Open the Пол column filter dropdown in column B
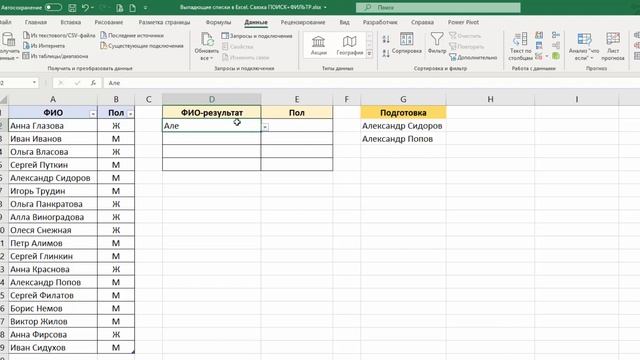The image size is (640, 360). pos(130,114)
